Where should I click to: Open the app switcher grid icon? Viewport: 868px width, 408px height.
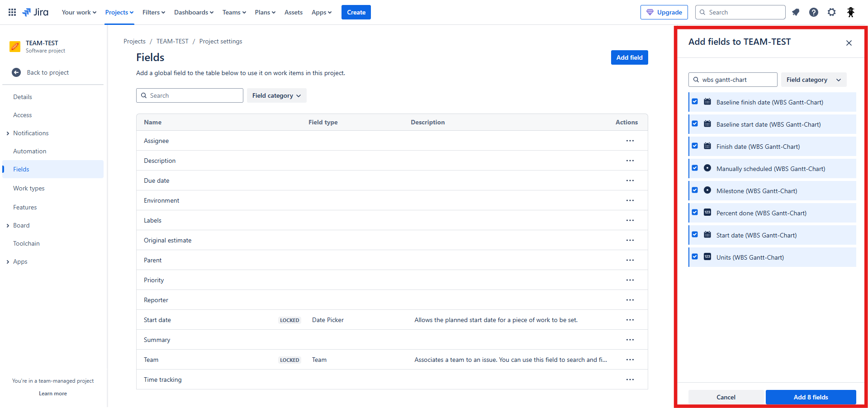(x=12, y=12)
